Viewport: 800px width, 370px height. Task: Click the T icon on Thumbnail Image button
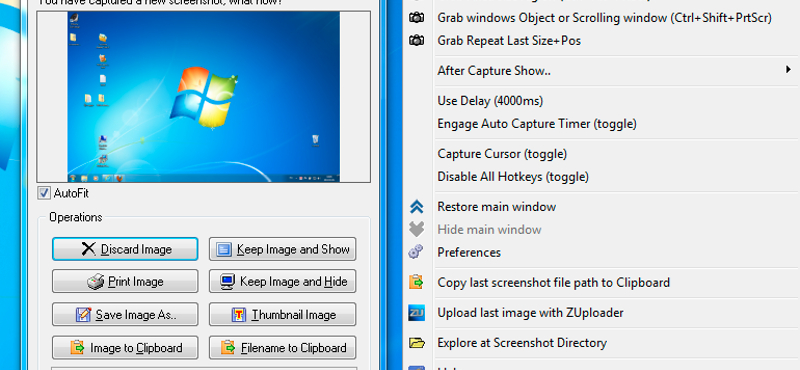239,314
